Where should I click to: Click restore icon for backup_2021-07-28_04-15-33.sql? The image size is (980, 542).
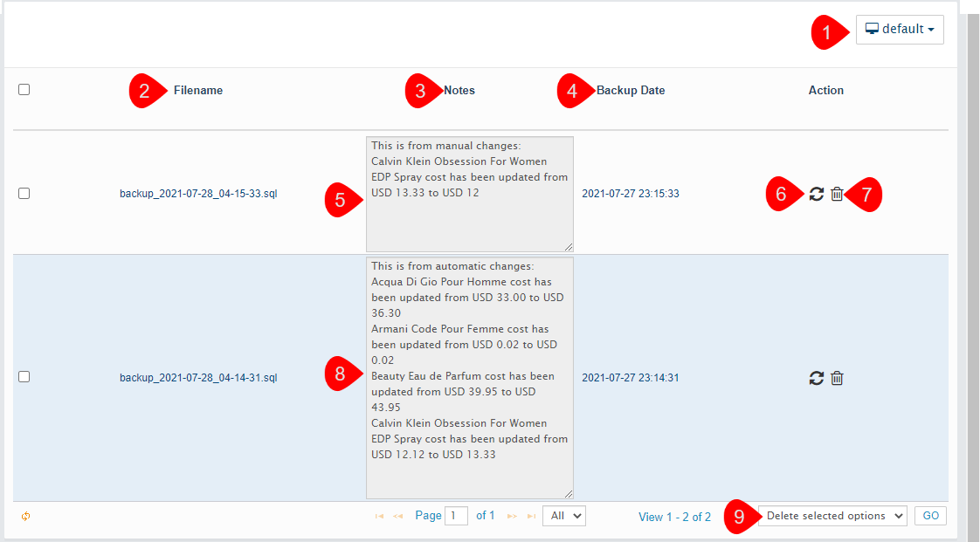[816, 194]
